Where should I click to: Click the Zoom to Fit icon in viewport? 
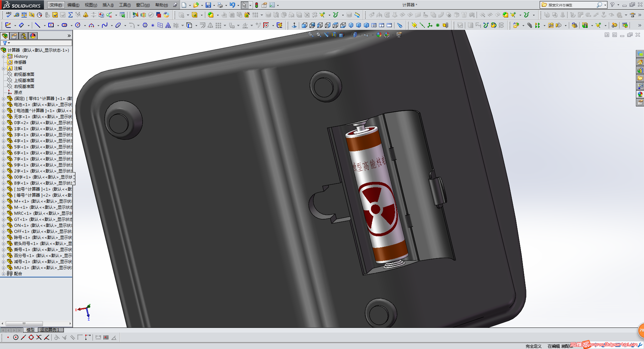point(311,35)
